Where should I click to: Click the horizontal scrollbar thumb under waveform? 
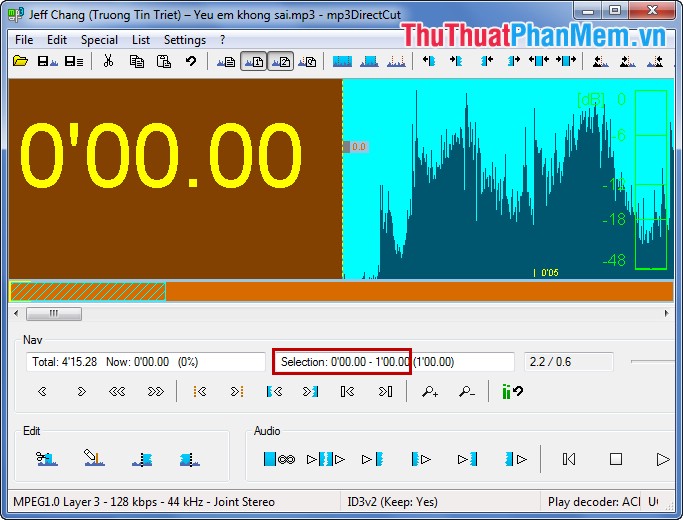54,314
